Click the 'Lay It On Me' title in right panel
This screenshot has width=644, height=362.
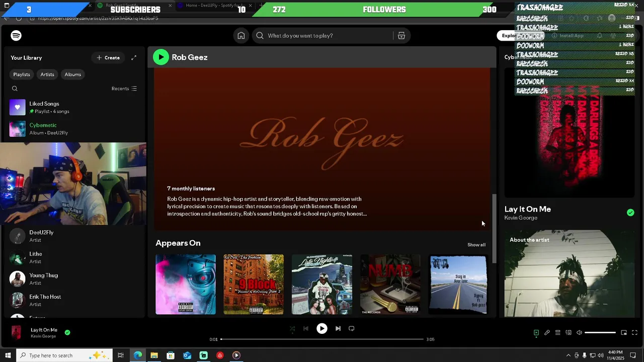pos(528,209)
